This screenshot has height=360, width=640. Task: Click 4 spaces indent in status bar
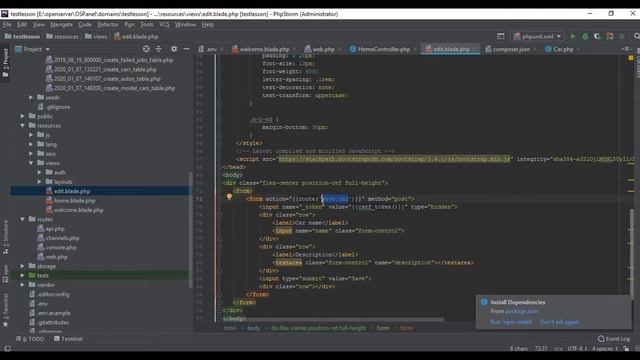(x=604, y=349)
